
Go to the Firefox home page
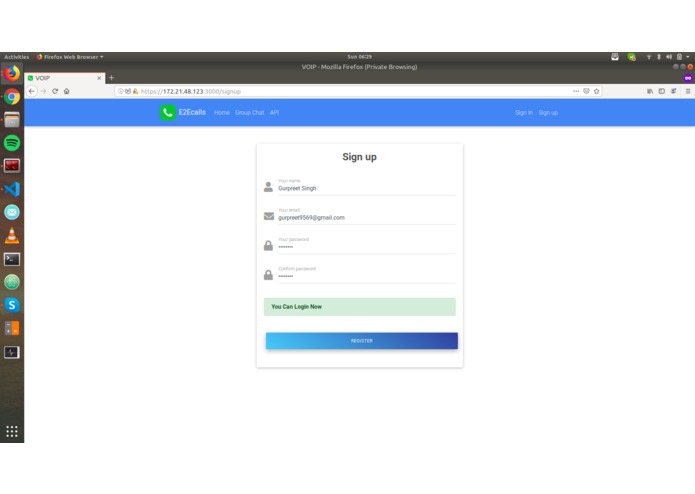(x=66, y=91)
